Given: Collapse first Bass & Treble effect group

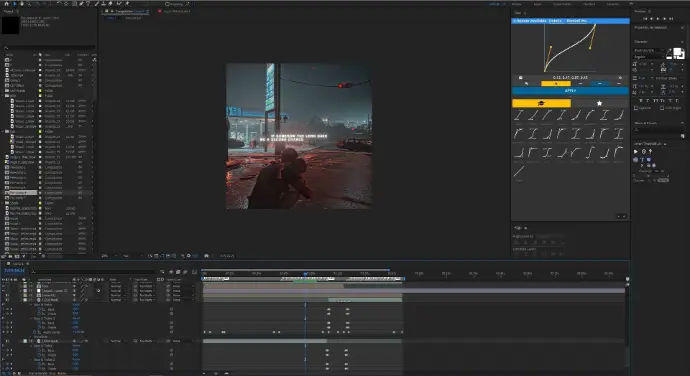Looking at the screenshot, I should (31, 305).
